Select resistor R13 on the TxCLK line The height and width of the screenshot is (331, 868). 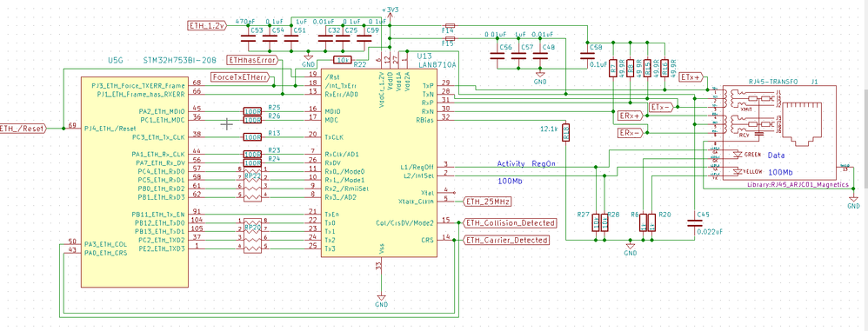252,136
